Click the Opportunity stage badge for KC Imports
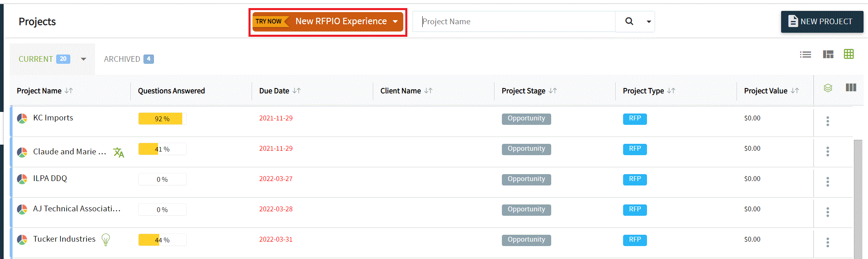This screenshot has height=259, width=868. point(527,119)
